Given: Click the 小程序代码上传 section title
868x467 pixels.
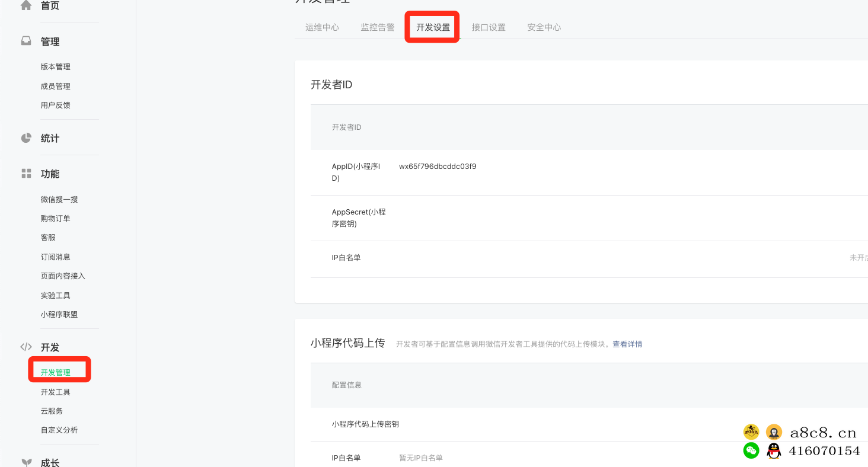Looking at the screenshot, I should pos(348,343).
